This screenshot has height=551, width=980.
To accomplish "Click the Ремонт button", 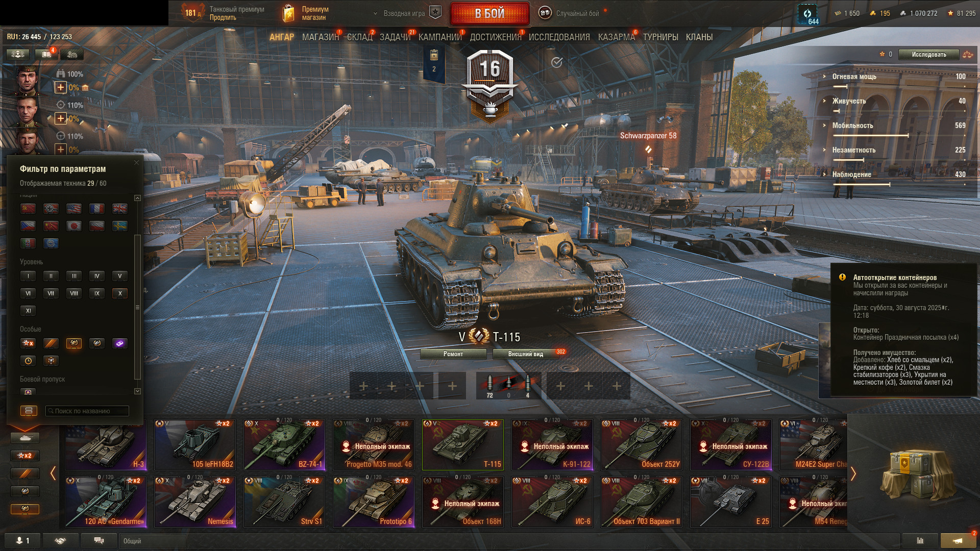I will coord(453,354).
